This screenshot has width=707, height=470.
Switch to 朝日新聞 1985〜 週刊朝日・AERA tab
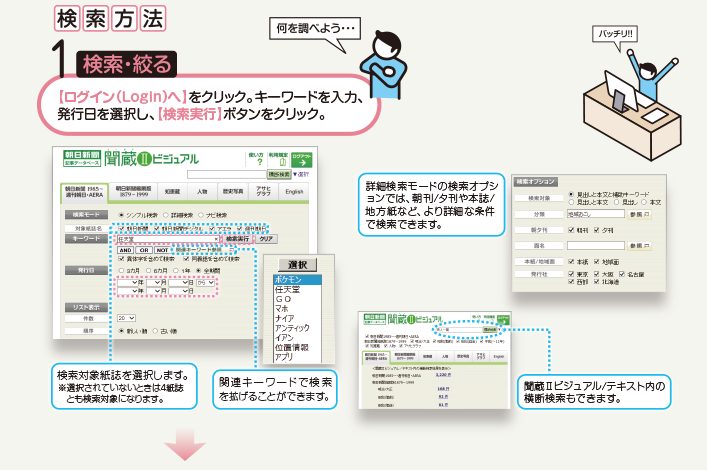83,192
